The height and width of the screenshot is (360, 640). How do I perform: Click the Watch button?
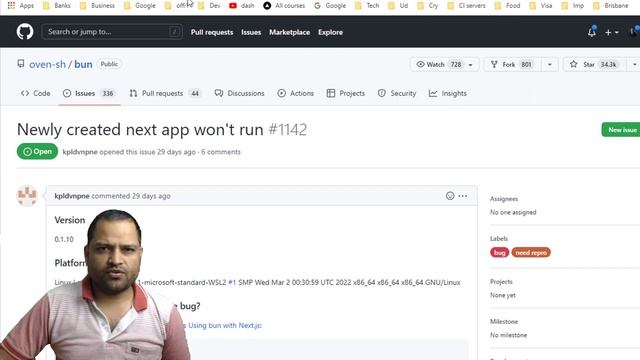pyautogui.click(x=438, y=64)
